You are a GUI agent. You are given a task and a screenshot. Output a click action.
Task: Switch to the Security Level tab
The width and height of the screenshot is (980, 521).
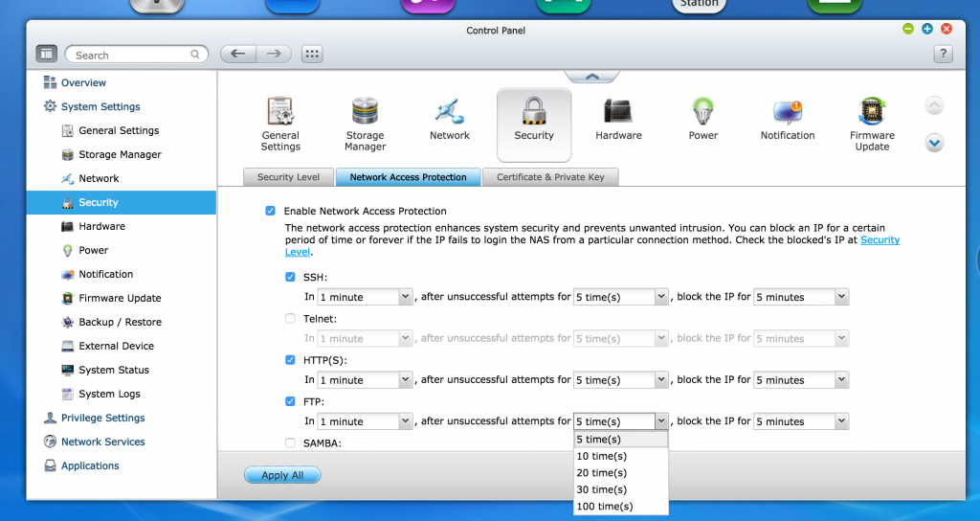click(x=288, y=177)
